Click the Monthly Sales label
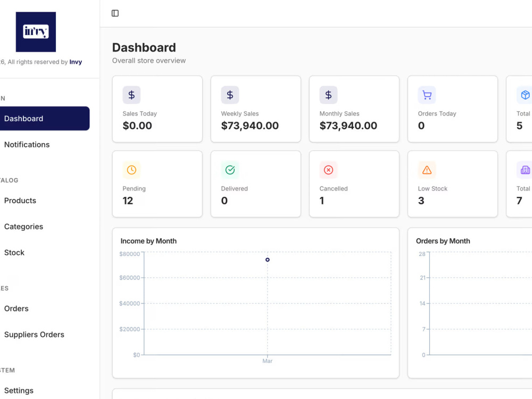 coord(339,113)
